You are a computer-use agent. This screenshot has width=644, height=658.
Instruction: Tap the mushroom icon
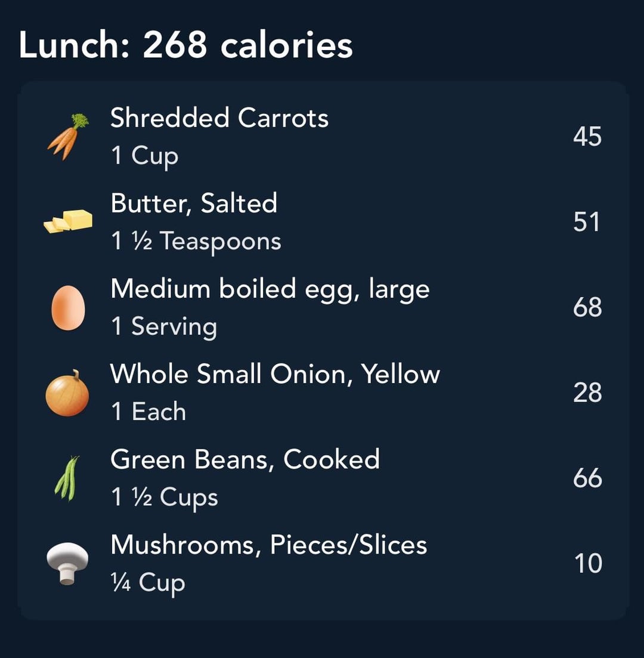(67, 563)
